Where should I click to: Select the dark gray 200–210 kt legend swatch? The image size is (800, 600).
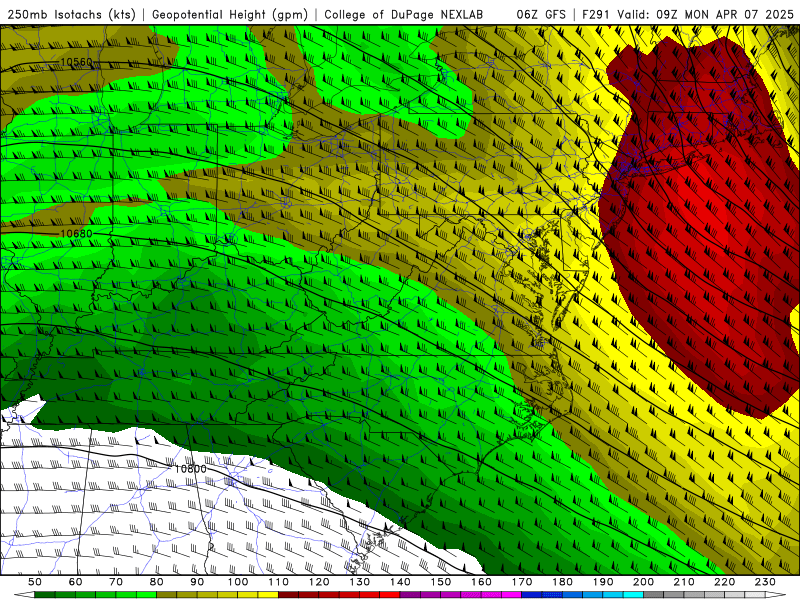pyautogui.click(x=654, y=595)
